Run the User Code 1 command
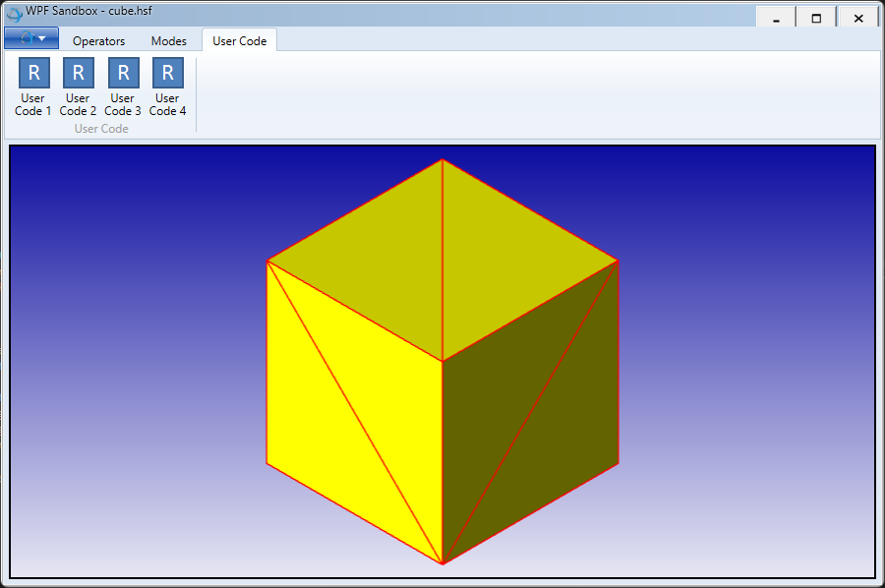The width and height of the screenshot is (885, 588). (32, 84)
